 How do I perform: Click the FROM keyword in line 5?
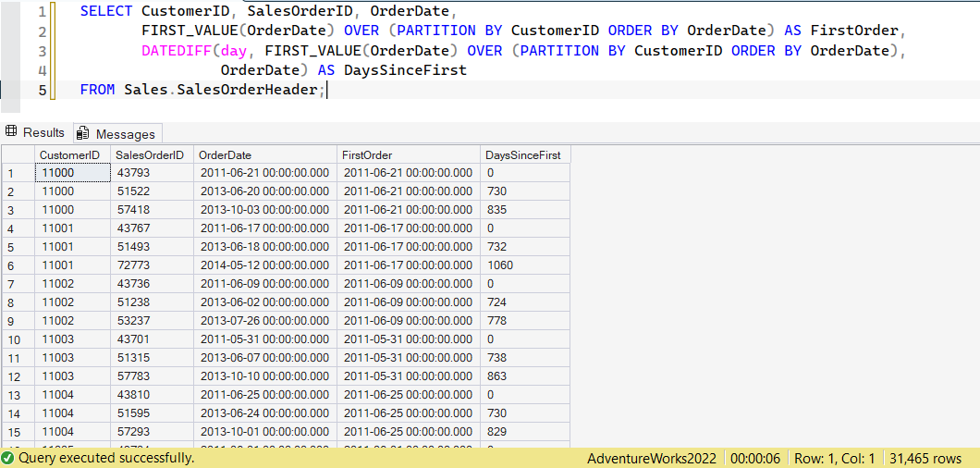pyautogui.click(x=97, y=90)
